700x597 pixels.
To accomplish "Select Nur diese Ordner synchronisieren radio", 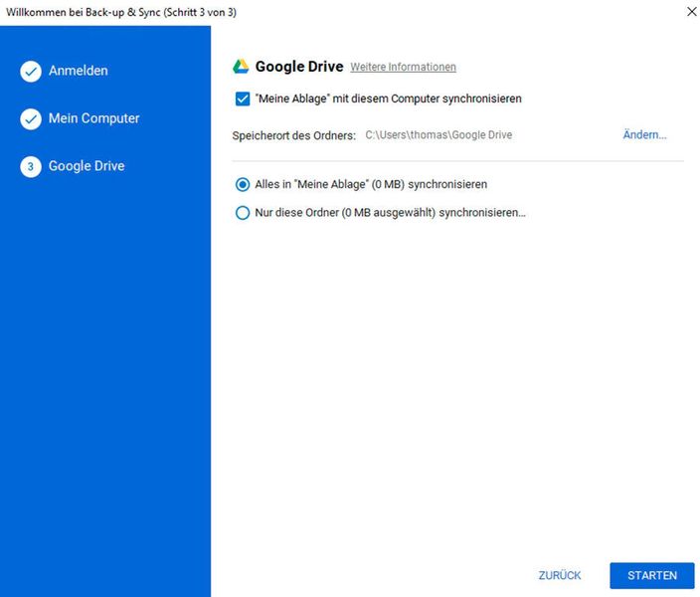I will tap(243, 213).
